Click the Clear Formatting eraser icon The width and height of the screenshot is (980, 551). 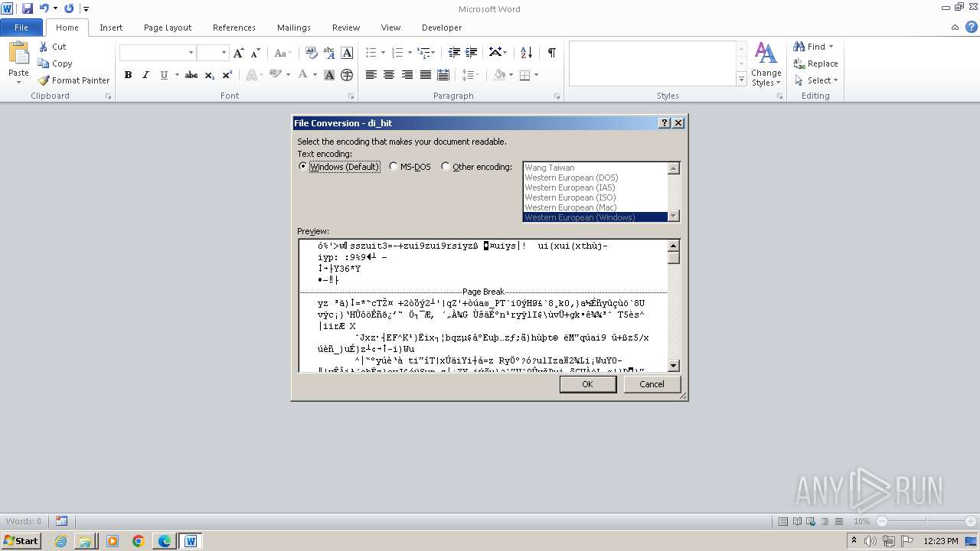312,53
